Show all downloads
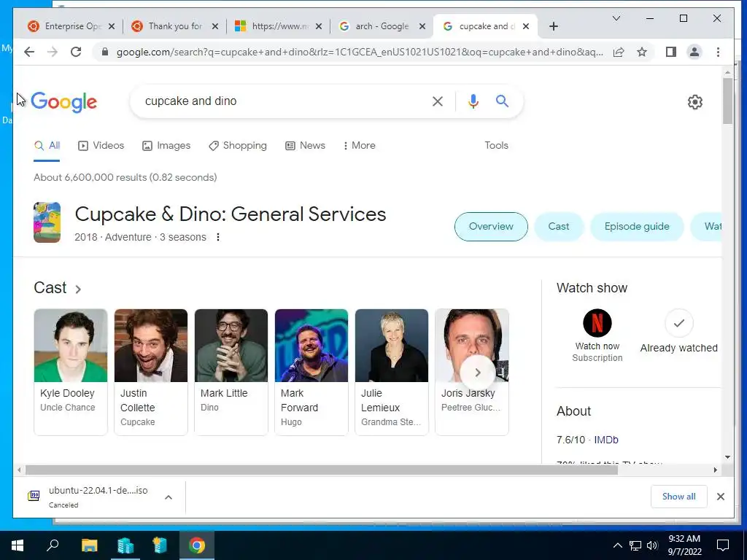 [x=678, y=497]
